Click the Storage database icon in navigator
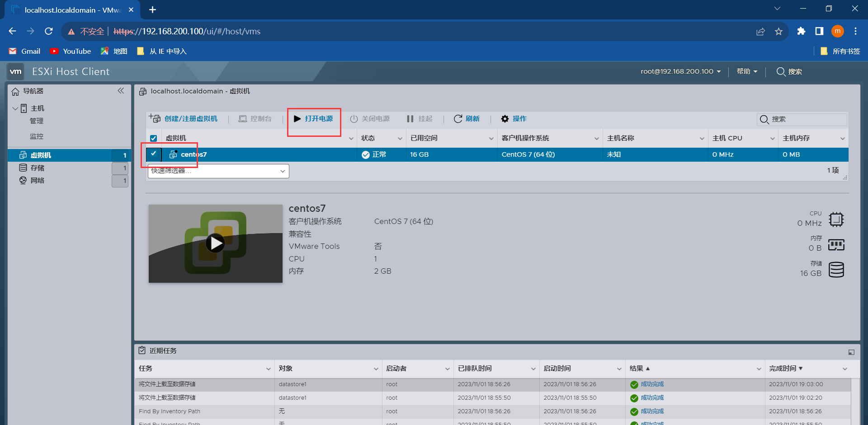 (x=23, y=168)
